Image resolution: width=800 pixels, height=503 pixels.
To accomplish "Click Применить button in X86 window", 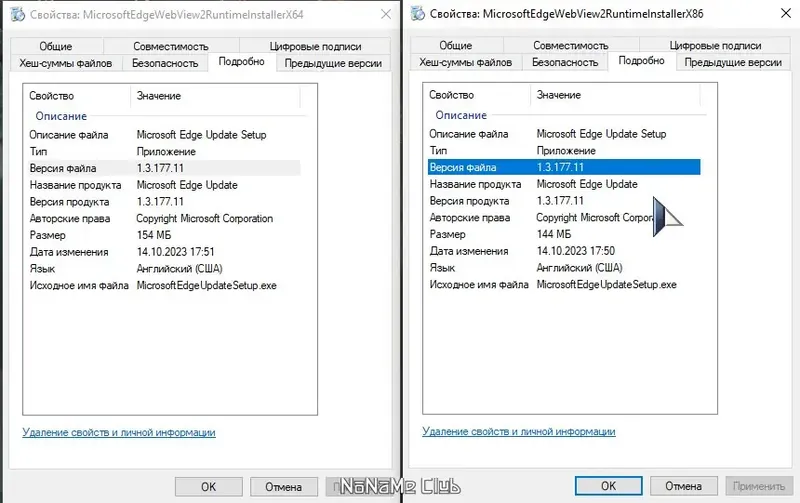I will pos(759,486).
